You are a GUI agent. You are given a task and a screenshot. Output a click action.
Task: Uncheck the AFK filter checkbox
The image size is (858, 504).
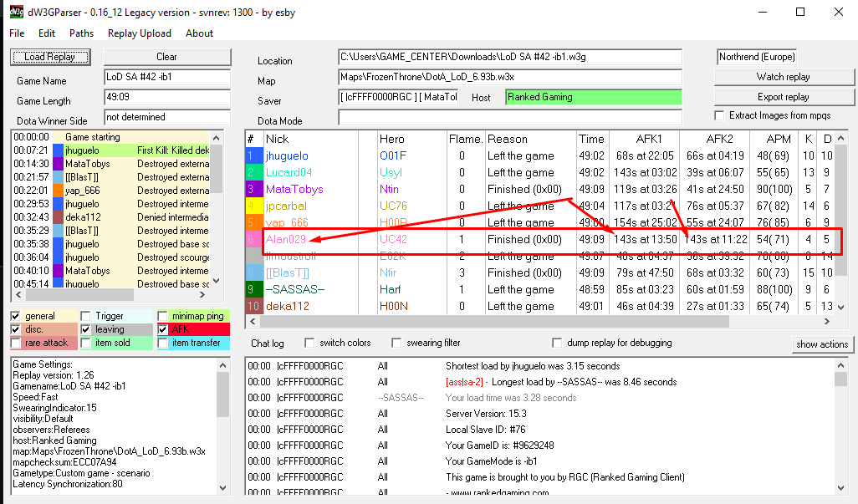tap(162, 329)
